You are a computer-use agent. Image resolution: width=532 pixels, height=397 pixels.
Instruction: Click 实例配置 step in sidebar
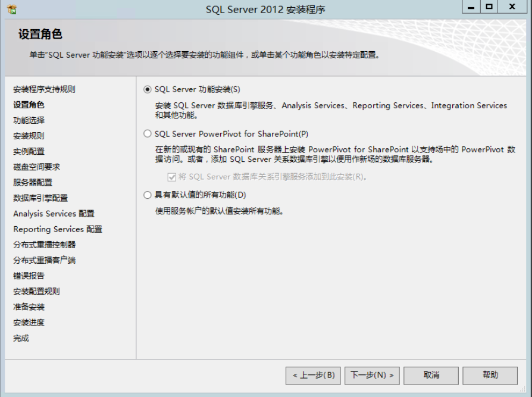29,152
